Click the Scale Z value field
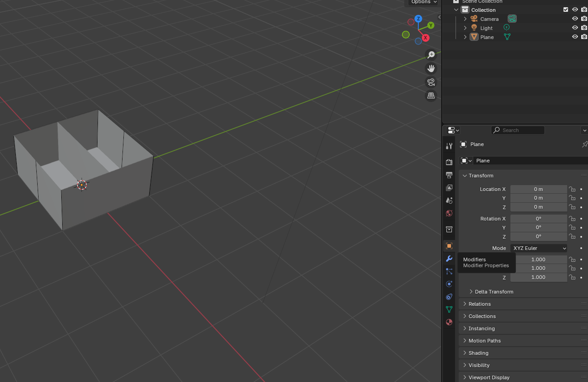This screenshot has height=382, width=588. [x=539, y=277]
